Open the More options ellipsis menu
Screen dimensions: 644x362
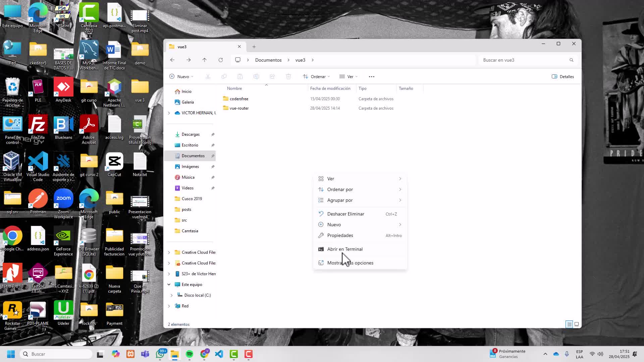[x=371, y=77]
